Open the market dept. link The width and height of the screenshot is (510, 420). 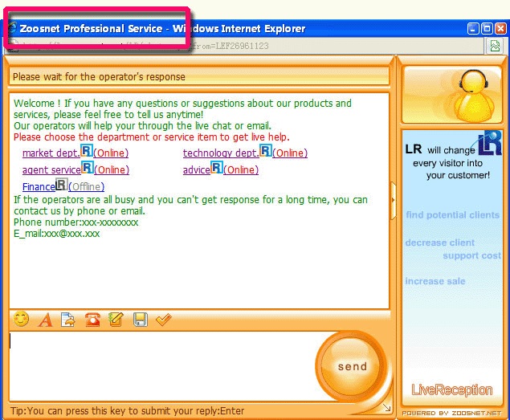pos(51,153)
